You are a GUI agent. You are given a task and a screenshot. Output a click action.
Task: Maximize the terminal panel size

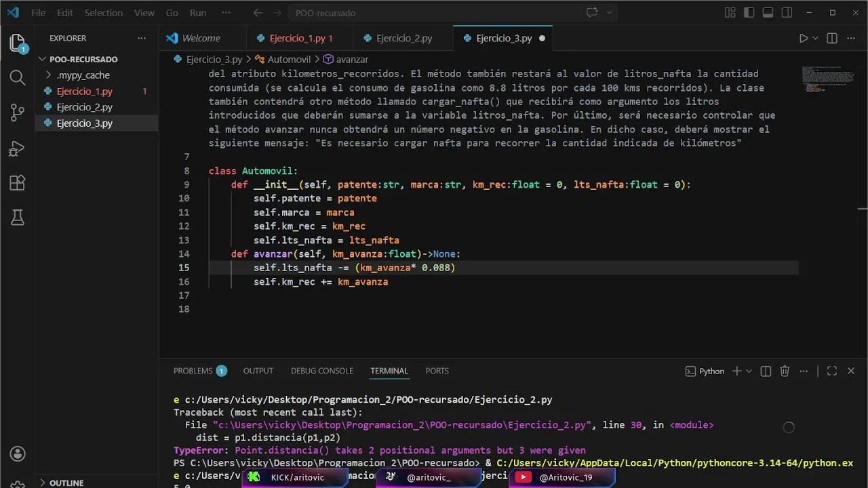pyautogui.click(x=832, y=371)
